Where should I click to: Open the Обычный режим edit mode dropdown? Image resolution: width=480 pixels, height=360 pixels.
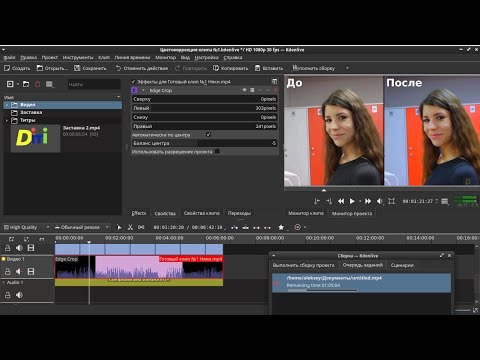point(82,227)
